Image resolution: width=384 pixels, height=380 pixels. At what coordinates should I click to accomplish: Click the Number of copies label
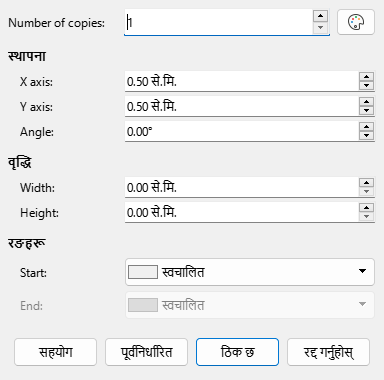56,23
